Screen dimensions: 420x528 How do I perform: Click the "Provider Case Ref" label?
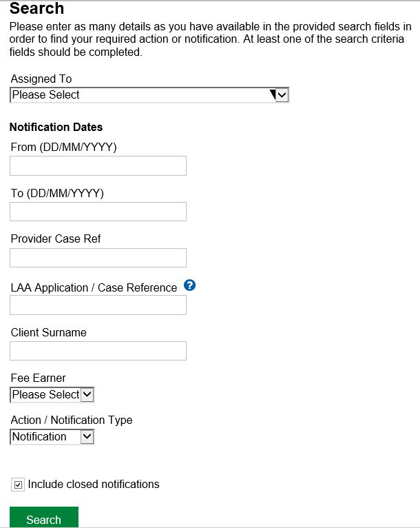pos(56,239)
